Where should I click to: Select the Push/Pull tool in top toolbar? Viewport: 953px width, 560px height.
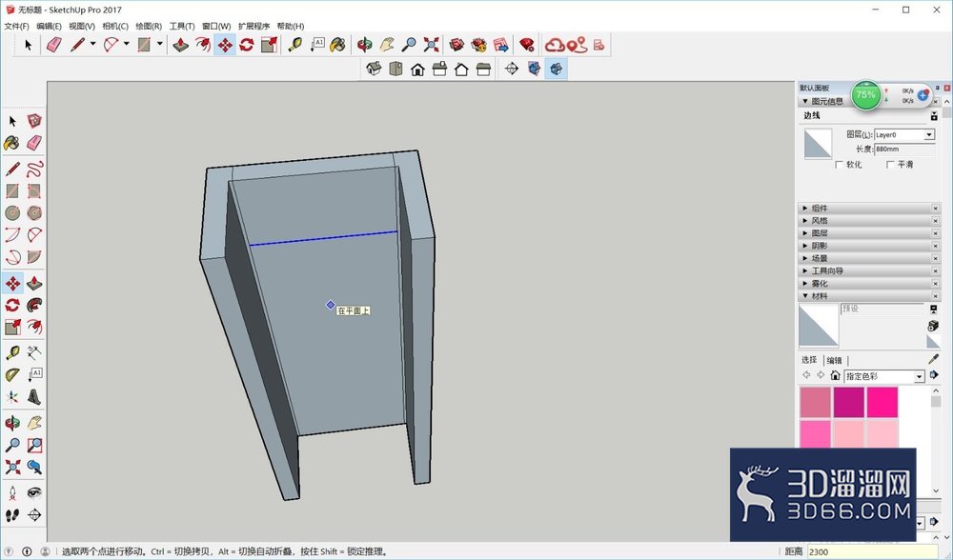180,45
